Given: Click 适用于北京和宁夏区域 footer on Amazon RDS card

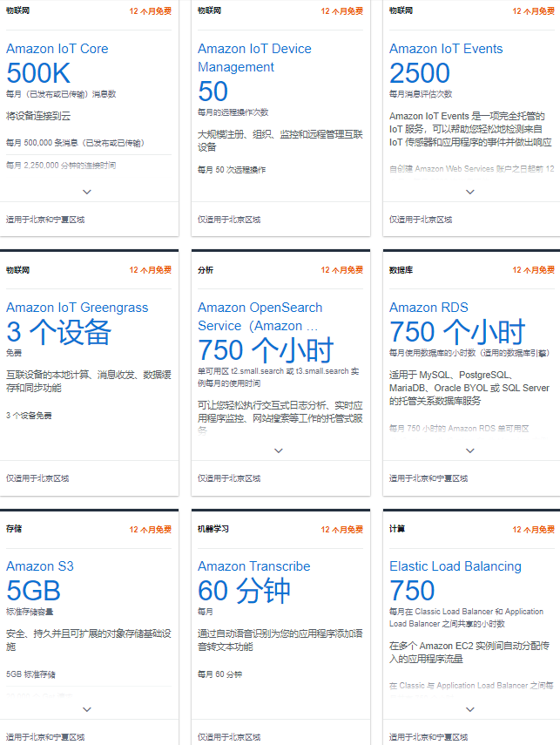Looking at the screenshot, I should click(428, 478).
